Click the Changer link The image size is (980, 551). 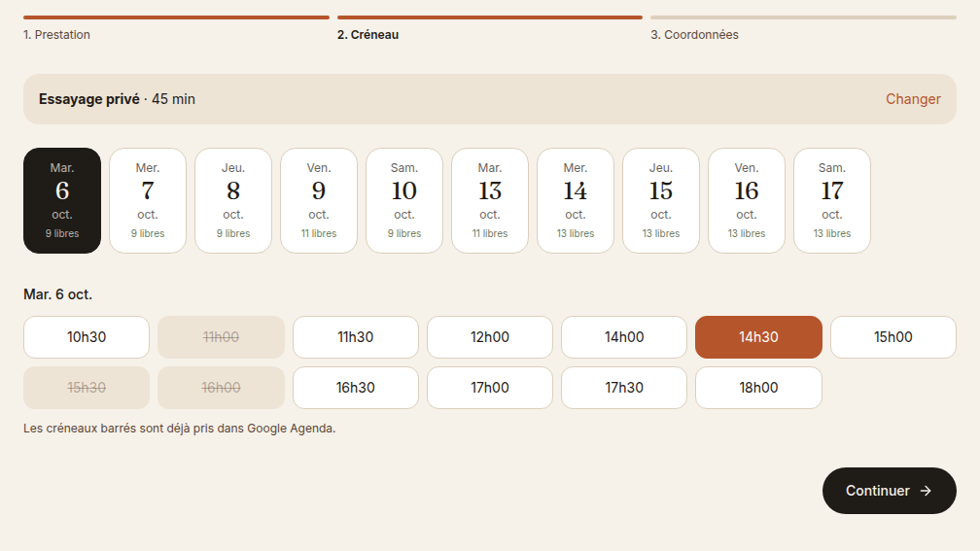click(913, 99)
